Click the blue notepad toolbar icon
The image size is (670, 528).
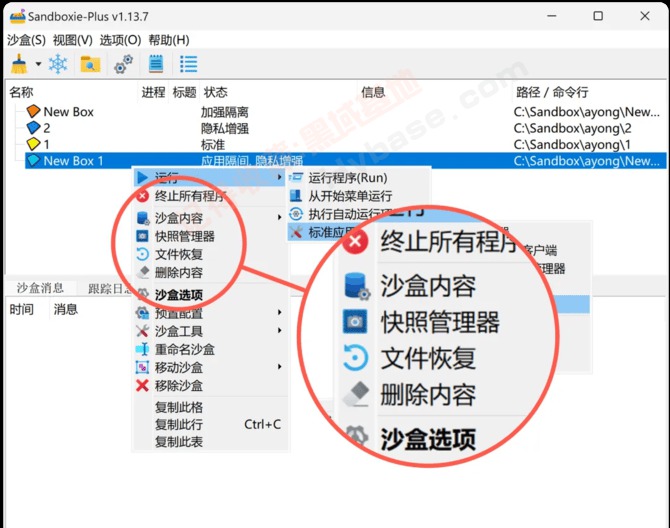coord(156,64)
